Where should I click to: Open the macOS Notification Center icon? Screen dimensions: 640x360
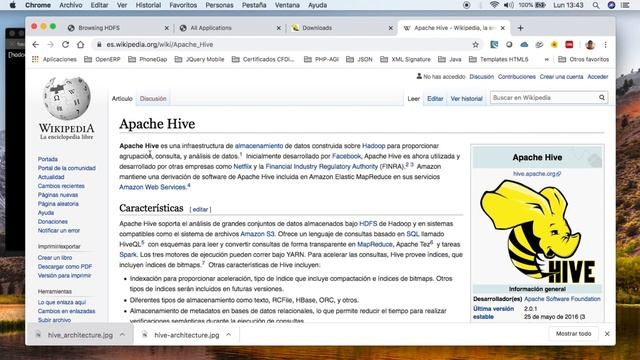coord(625,5)
